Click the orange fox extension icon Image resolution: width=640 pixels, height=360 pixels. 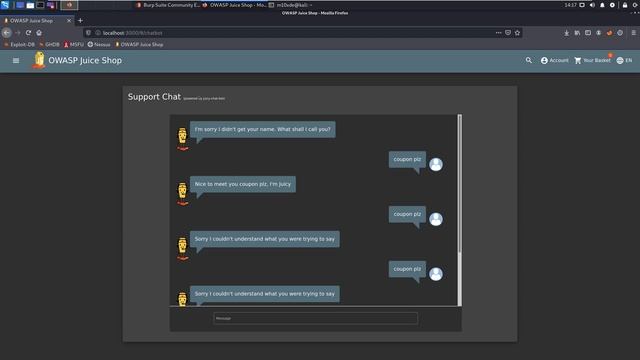(x=609, y=33)
